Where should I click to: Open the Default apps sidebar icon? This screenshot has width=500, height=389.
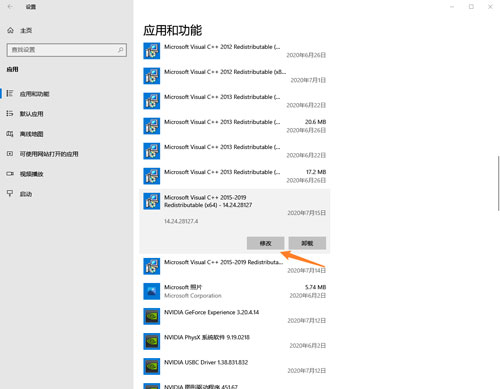click(x=10, y=114)
